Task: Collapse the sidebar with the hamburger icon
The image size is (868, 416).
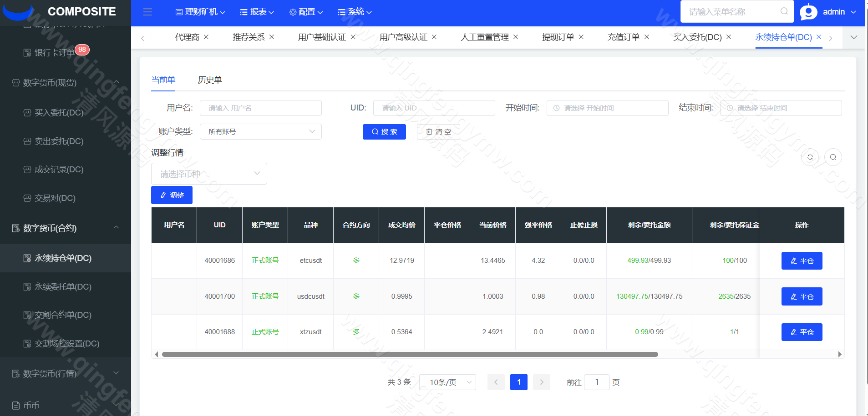Action: point(147,12)
